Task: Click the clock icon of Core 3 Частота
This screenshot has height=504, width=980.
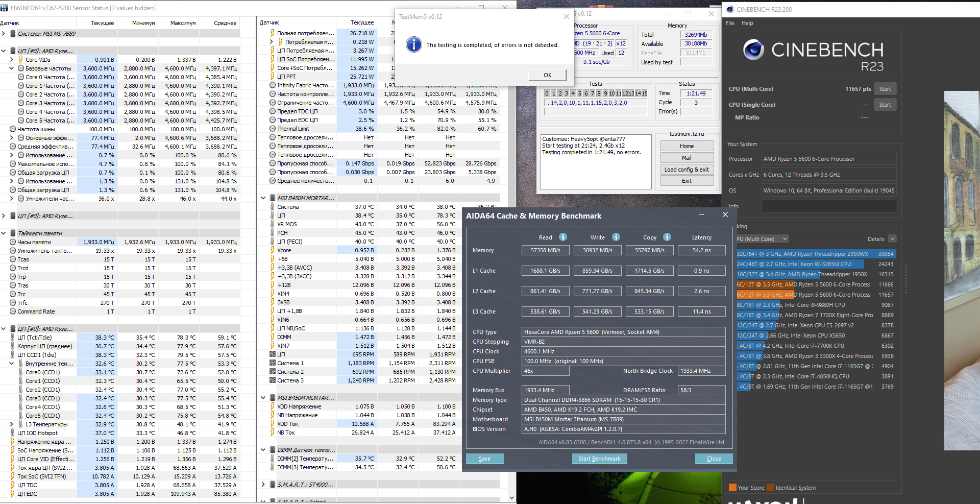Action: tap(21, 103)
